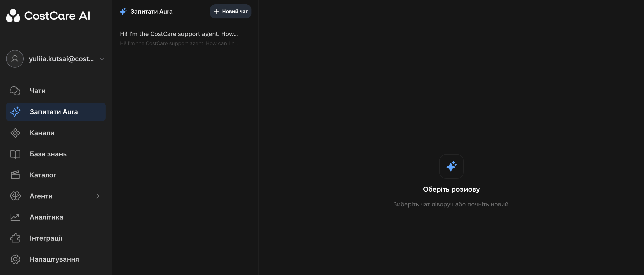Go to Аналітика section
644x275 pixels.
56,217
